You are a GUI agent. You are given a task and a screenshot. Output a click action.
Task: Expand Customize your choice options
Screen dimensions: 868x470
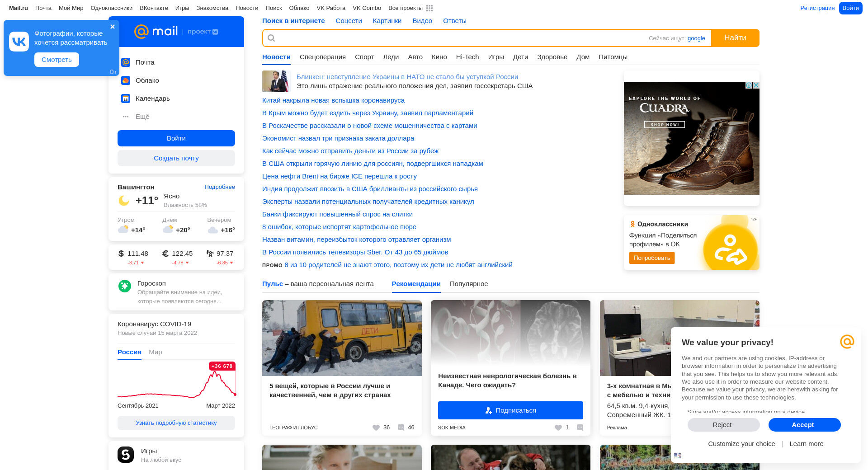click(x=741, y=444)
